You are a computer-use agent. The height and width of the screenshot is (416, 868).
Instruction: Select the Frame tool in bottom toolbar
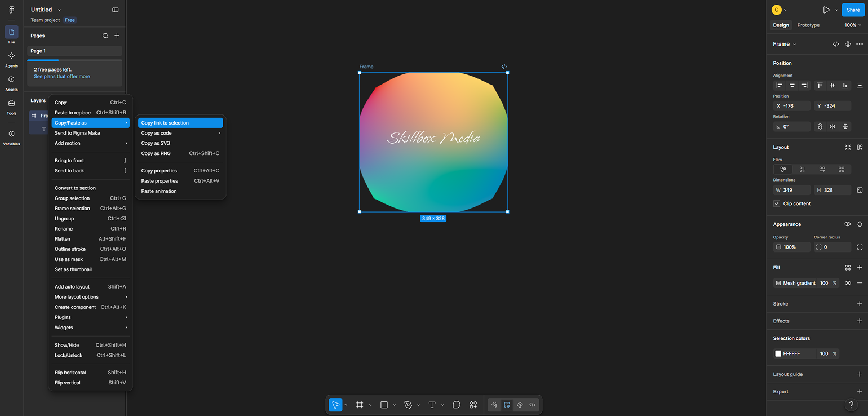click(x=360, y=405)
